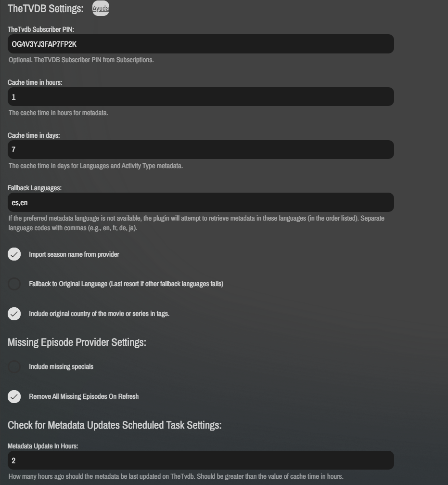Click the 'Remove All Missing Episodes On Refresh' label text

click(84, 396)
